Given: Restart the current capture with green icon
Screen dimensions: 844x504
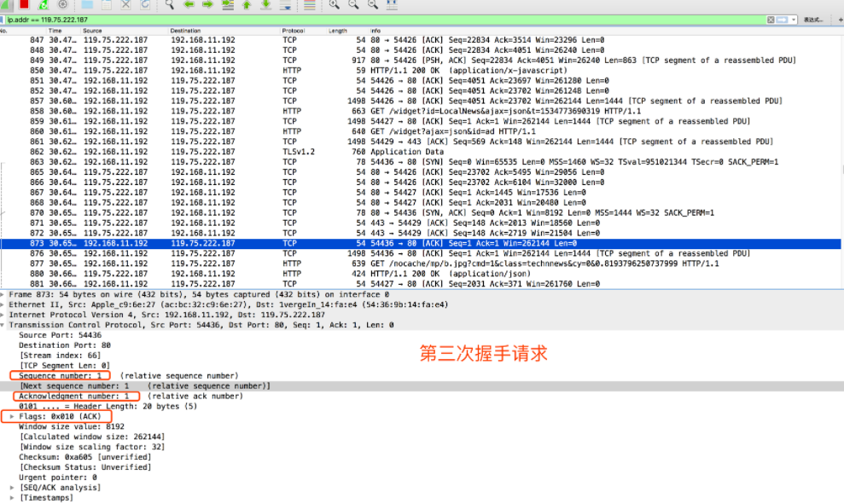Looking at the screenshot, I should click(x=43, y=4).
